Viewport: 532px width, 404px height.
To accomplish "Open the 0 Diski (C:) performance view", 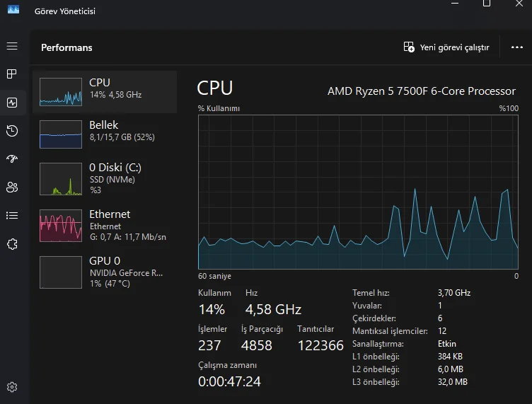I will pos(105,177).
